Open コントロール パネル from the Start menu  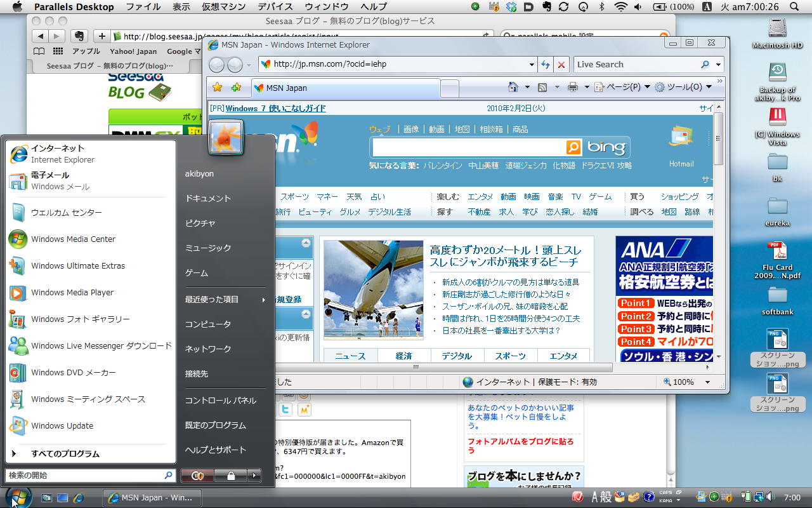221,401
